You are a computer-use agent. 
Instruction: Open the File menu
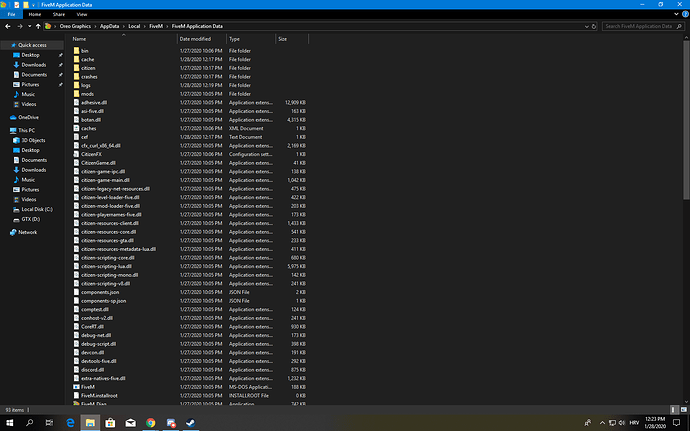coord(11,14)
